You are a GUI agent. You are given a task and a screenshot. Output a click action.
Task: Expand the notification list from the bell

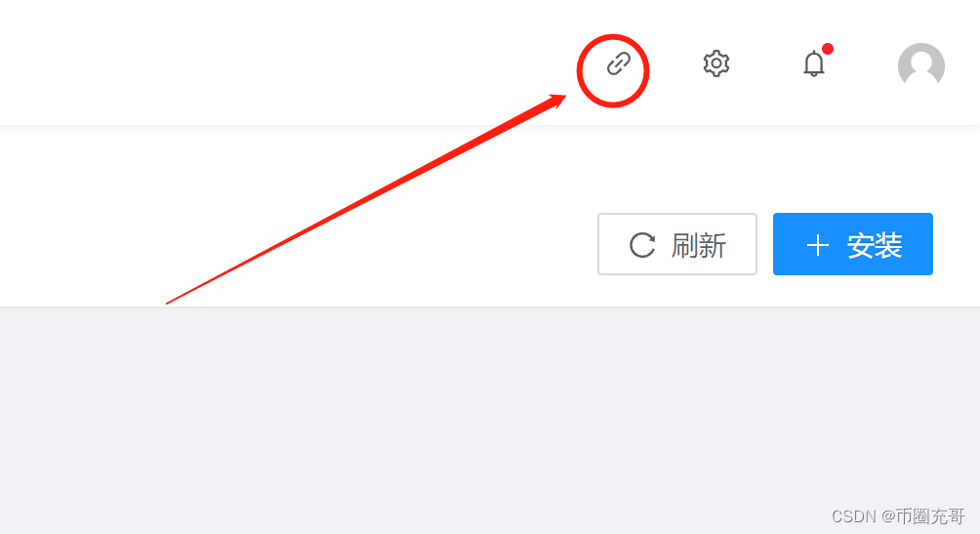pos(814,63)
